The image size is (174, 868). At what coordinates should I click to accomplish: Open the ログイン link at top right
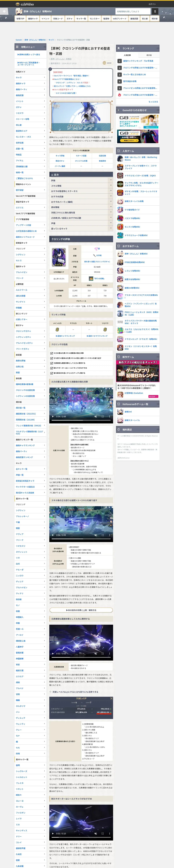pos(152,4)
